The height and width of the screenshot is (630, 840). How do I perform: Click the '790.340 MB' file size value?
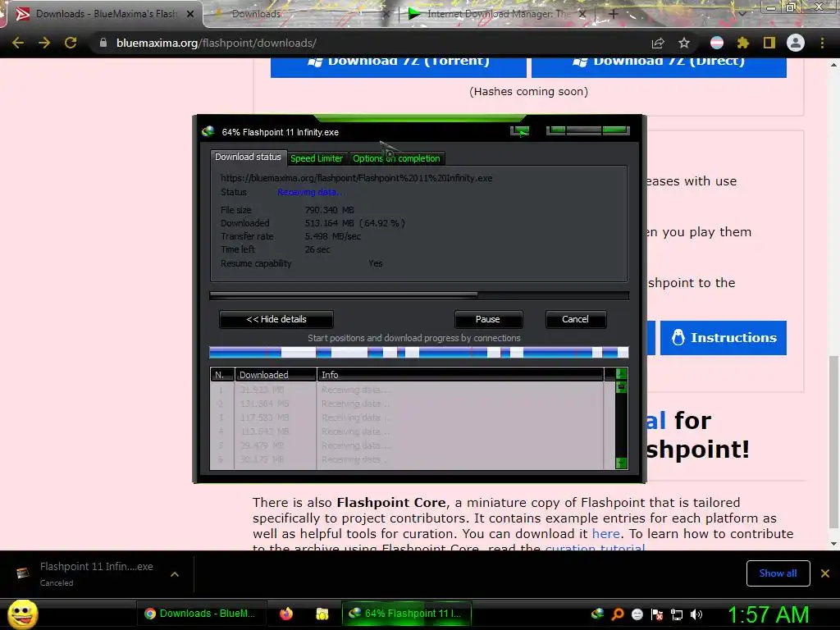pos(330,210)
